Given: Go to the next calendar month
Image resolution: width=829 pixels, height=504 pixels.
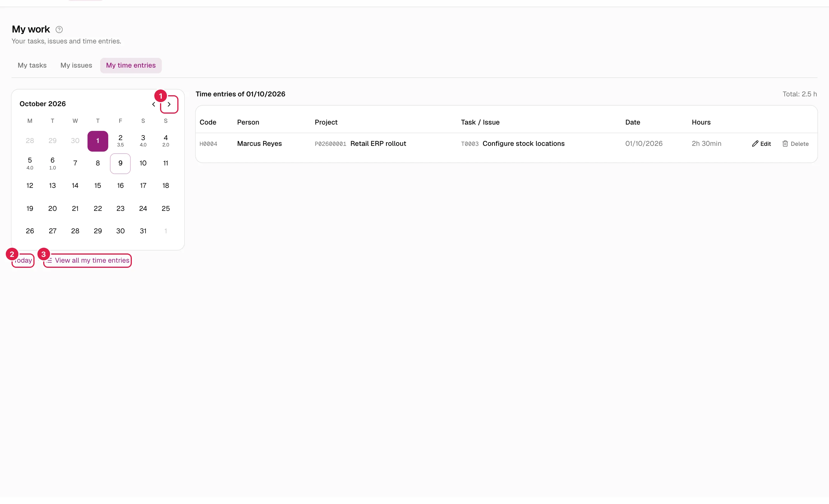Looking at the screenshot, I should (x=169, y=104).
